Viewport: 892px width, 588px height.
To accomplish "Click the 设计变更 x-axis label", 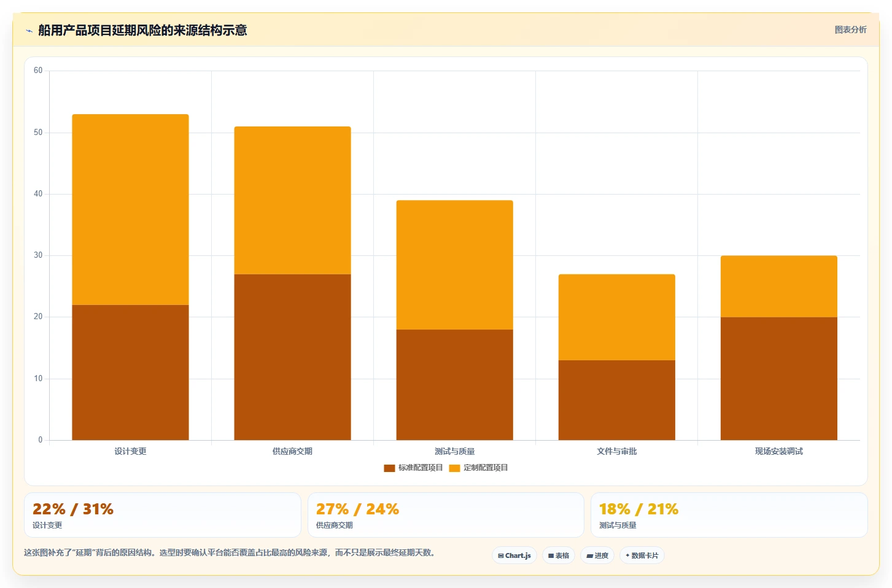I will pos(130,451).
